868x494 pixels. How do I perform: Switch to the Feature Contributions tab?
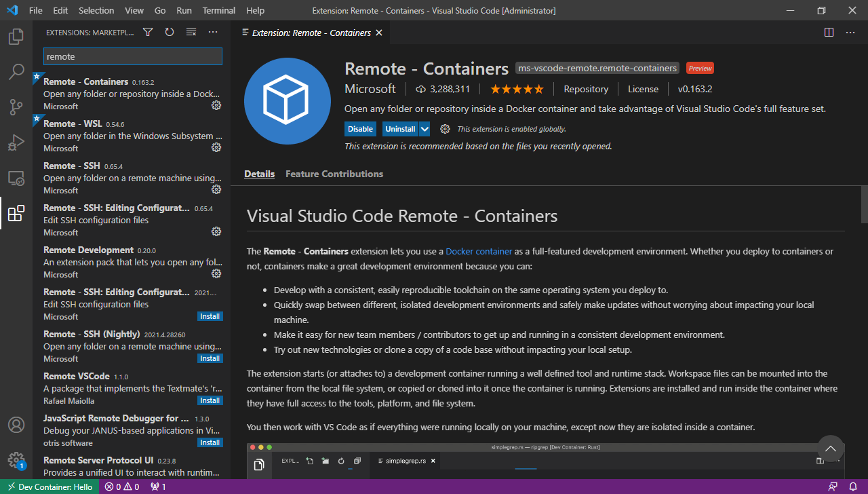334,174
